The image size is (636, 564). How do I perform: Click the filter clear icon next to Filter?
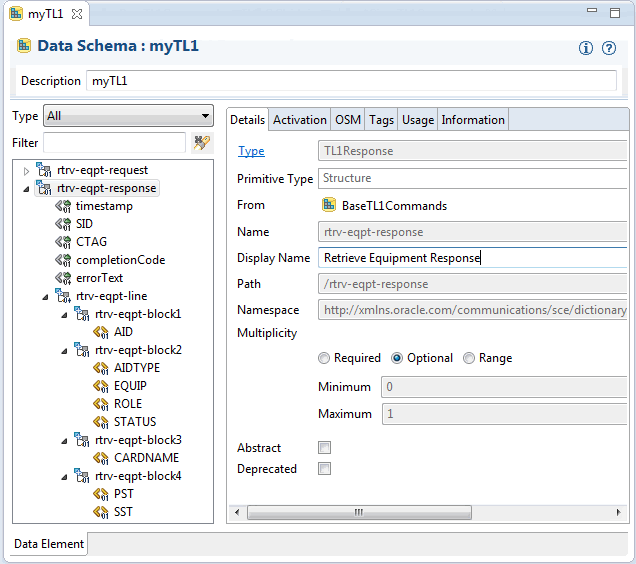click(202, 143)
